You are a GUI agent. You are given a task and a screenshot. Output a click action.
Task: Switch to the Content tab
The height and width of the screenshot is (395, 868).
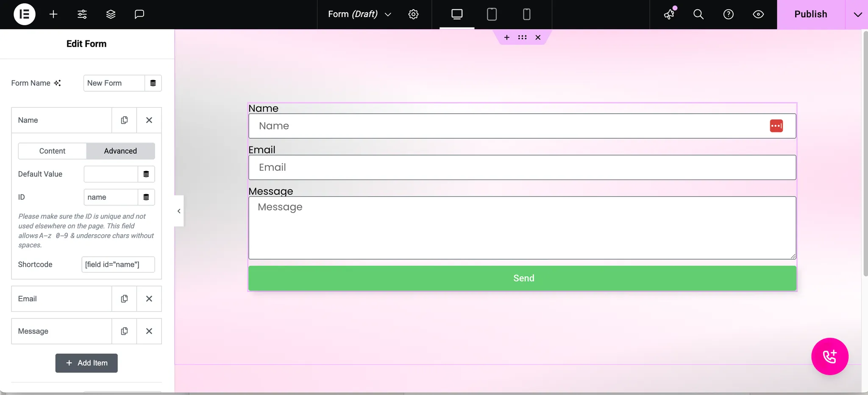point(52,151)
